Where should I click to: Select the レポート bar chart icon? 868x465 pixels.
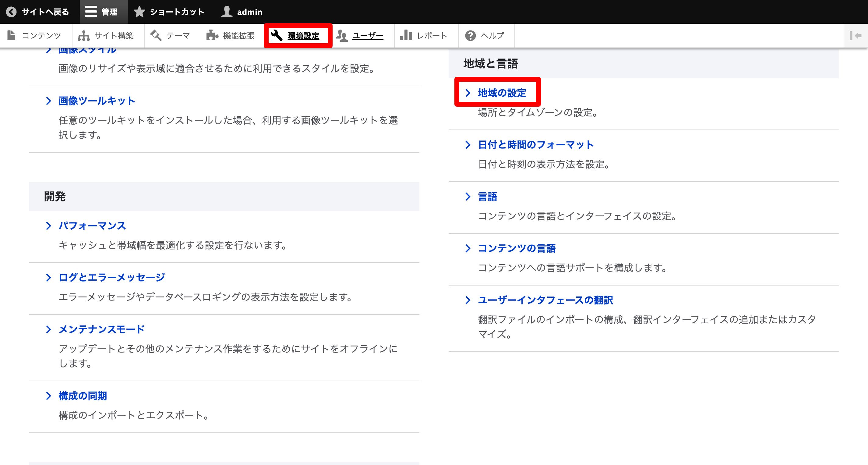406,35
